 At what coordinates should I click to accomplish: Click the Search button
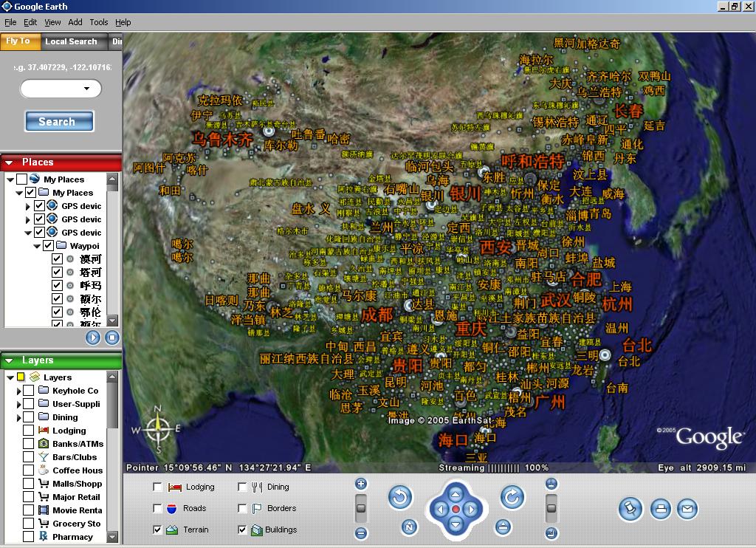(59, 122)
